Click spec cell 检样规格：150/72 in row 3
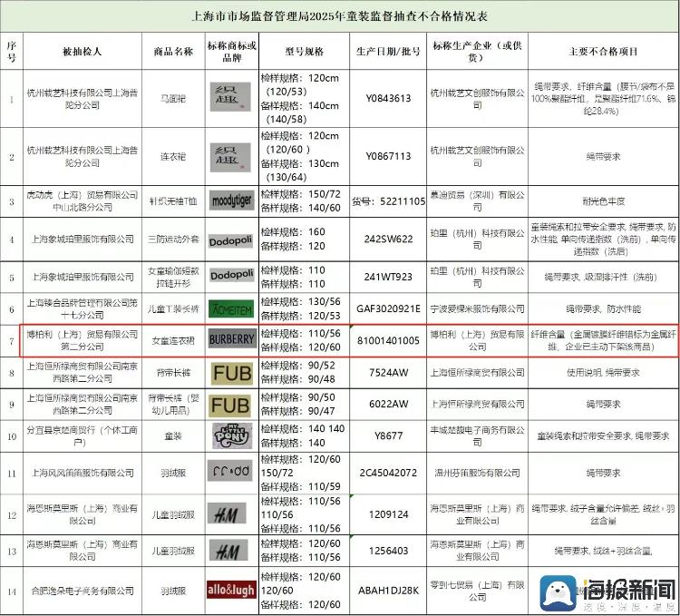680x616 pixels. (x=300, y=194)
